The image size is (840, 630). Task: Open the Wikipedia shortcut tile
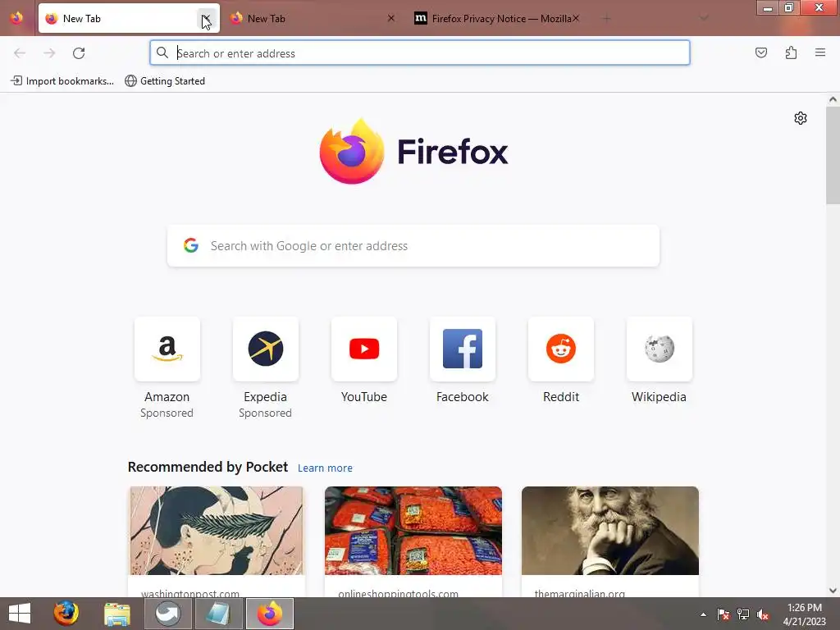659,349
